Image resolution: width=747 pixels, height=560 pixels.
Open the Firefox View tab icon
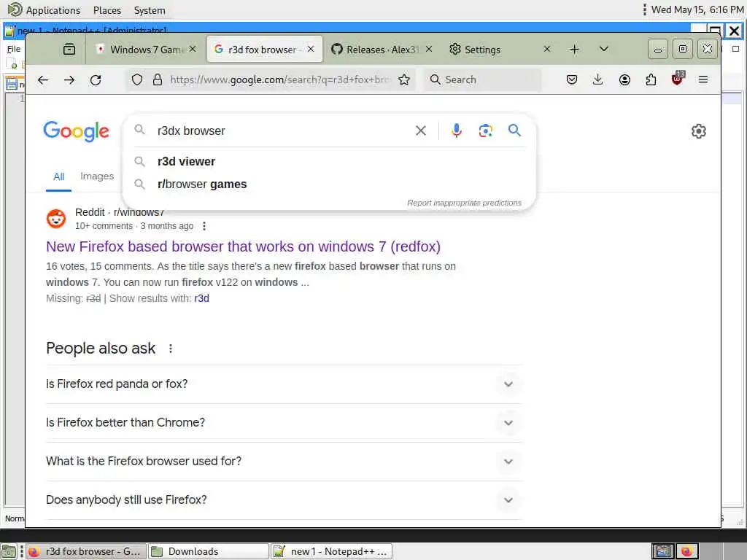69,49
